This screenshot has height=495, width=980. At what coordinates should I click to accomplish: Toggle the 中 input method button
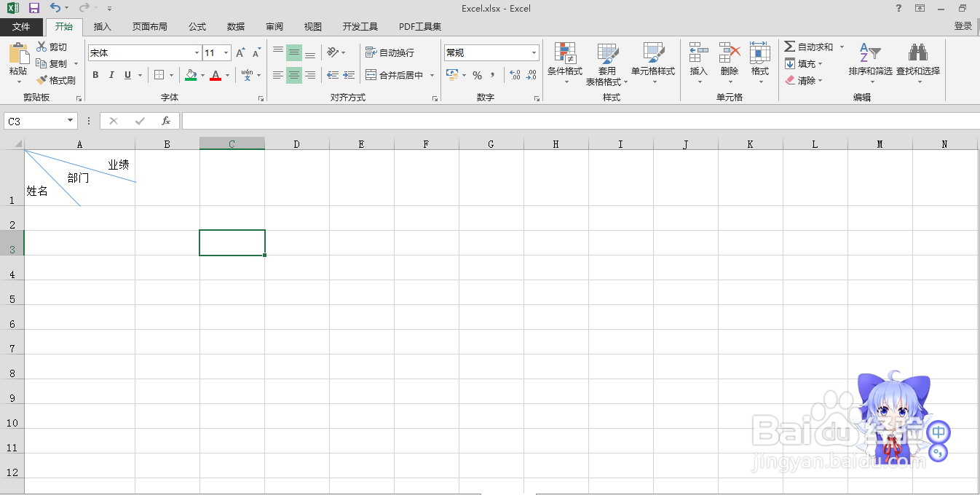pyautogui.click(x=938, y=432)
